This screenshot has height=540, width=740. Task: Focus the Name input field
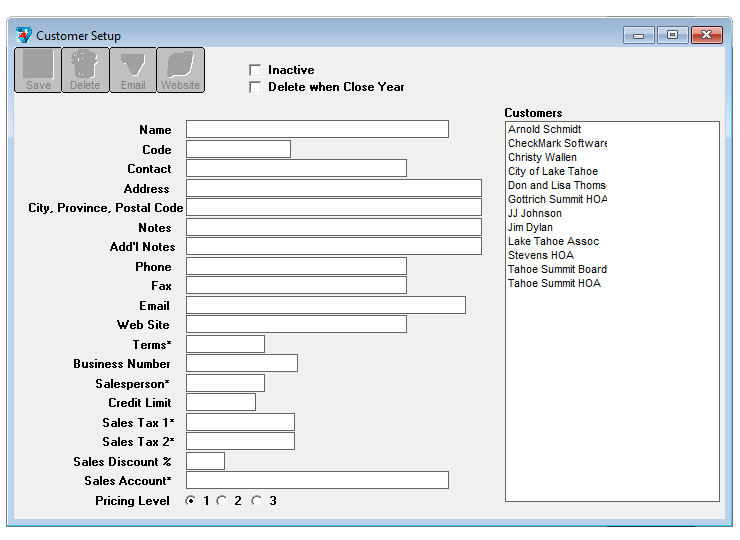(x=317, y=129)
